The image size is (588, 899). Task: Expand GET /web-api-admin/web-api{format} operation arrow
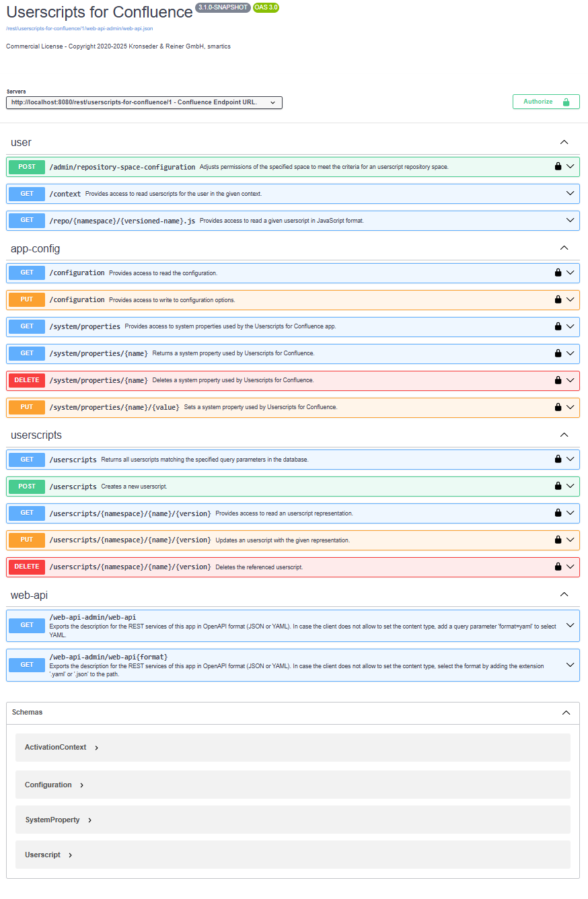click(571, 665)
